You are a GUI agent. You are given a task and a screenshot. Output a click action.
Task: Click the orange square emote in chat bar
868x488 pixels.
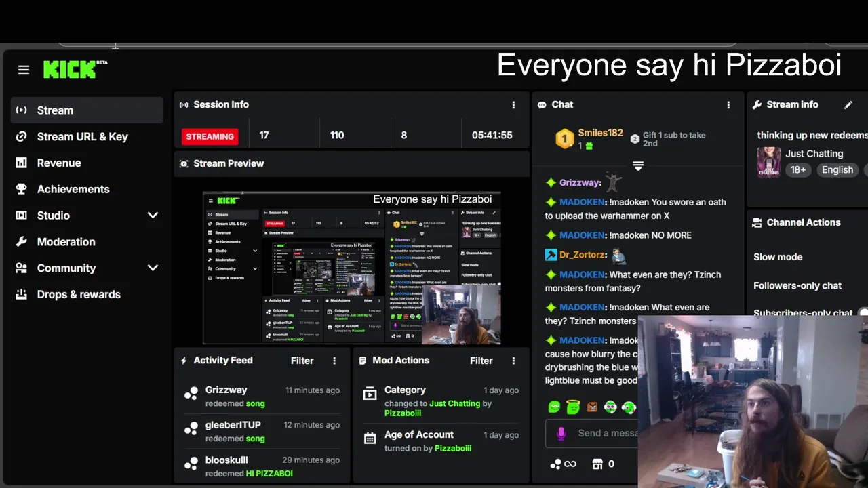[592, 407]
